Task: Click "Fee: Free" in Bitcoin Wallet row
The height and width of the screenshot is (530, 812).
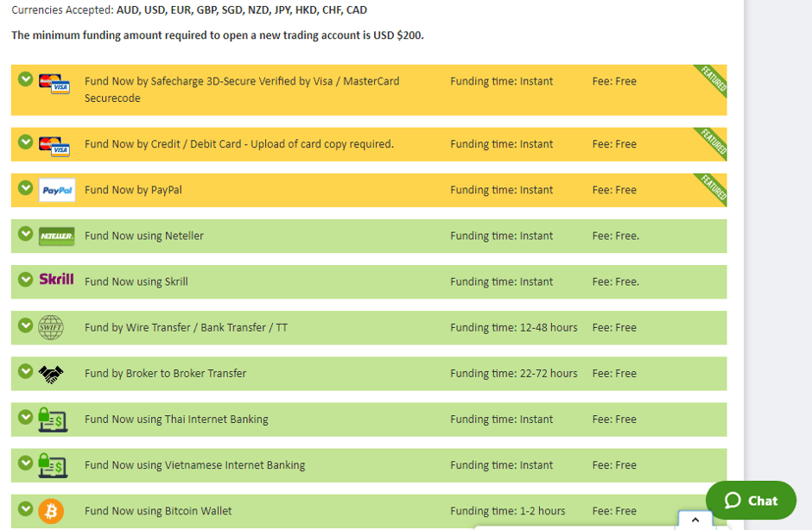Action: [614, 511]
